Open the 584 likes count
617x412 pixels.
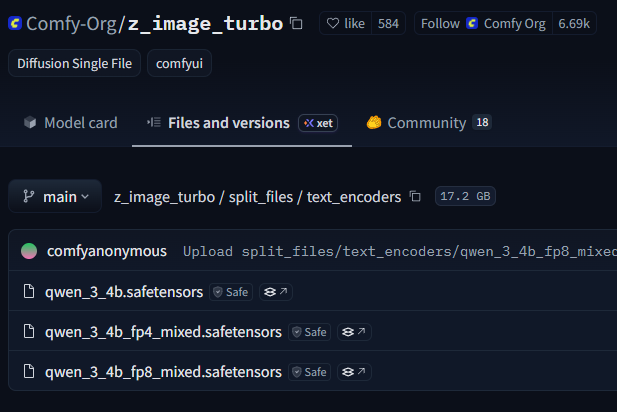(x=388, y=24)
